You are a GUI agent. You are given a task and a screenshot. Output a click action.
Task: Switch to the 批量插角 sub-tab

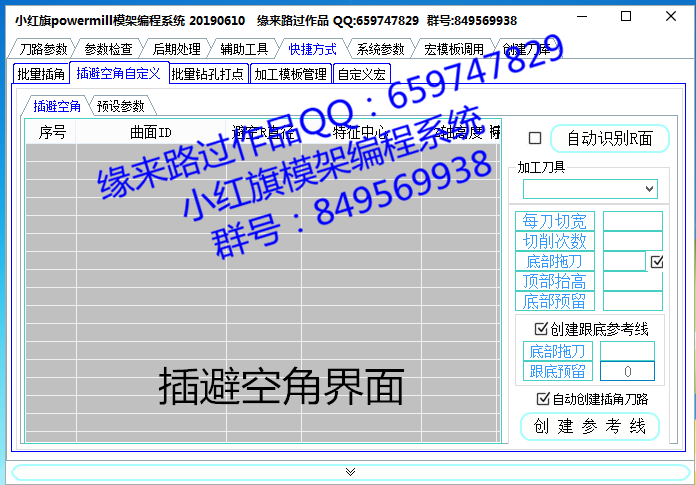pyautogui.click(x=41, y=74)
